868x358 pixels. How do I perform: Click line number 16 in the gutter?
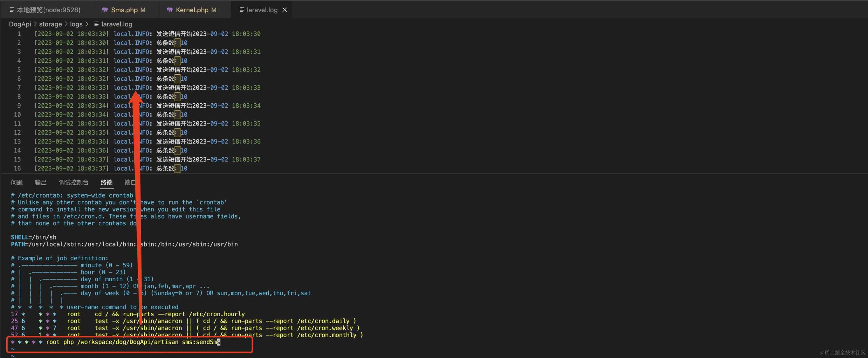point(17,168)
